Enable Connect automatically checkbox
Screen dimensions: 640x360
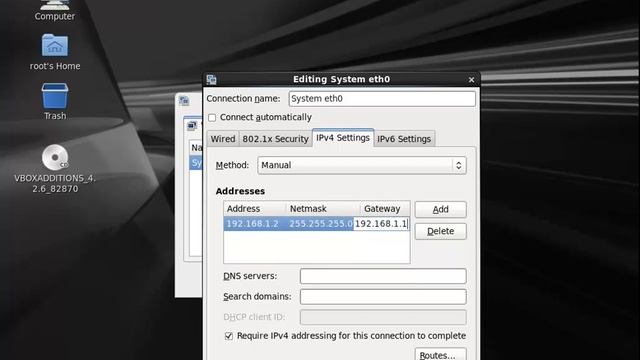point(212,118)
